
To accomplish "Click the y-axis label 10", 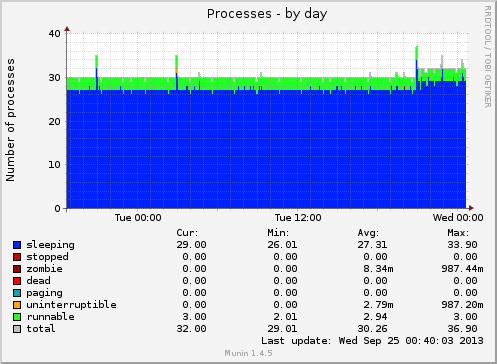I will click(x=55, y=165).
